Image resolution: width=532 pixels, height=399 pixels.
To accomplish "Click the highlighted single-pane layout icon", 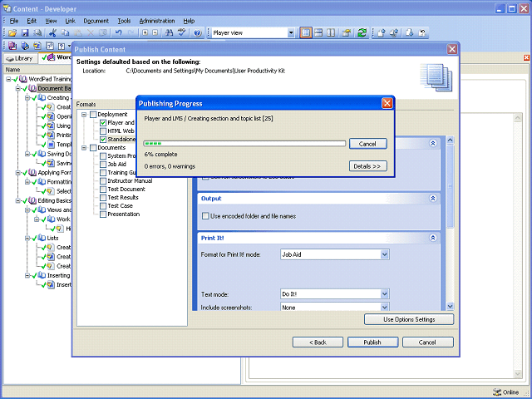I will click(x=306, y=33).
